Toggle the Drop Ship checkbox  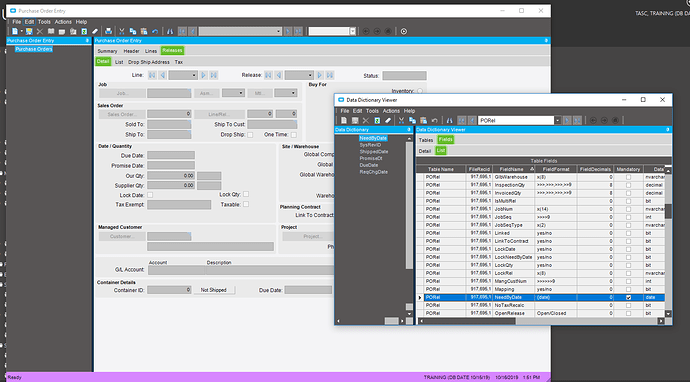[x=250, y=135]
